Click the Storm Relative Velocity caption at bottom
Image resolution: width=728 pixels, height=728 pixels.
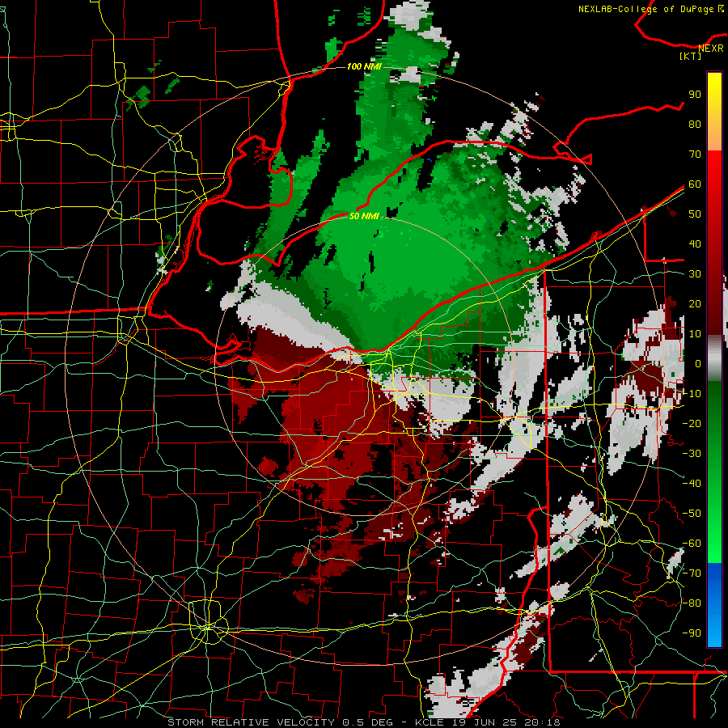[363, 722]
